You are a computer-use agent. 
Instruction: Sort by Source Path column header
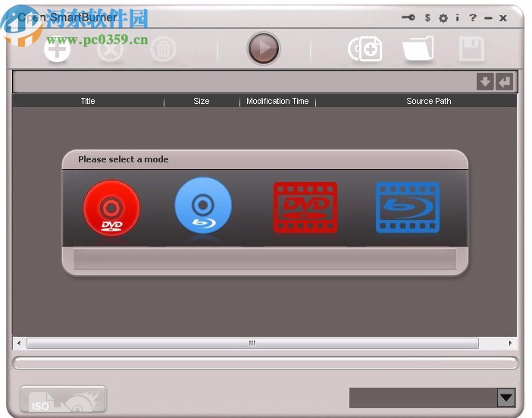[x=429, y=101]
